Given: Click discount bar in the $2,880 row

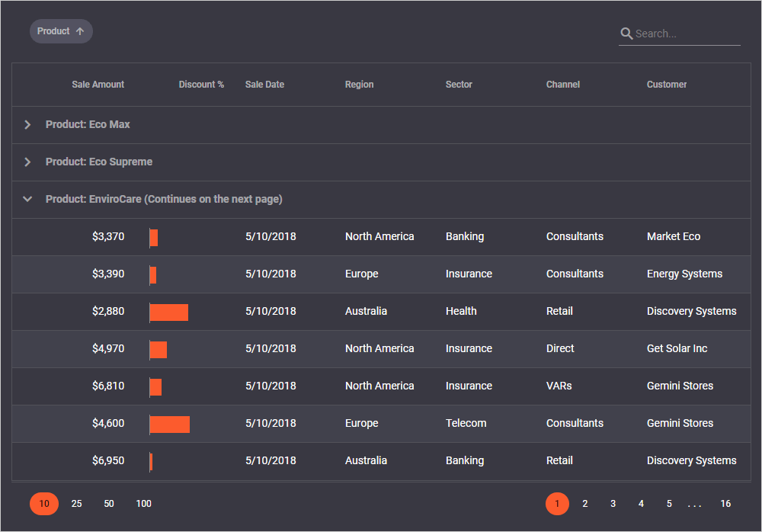Looking at the screenshot, I should coord(169,312).
